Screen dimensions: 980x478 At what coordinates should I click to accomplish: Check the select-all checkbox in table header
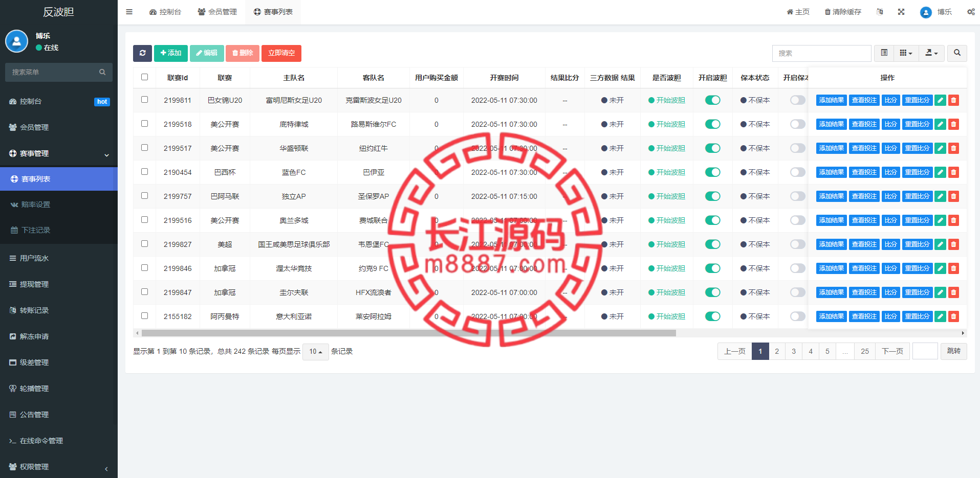(144, 77)
